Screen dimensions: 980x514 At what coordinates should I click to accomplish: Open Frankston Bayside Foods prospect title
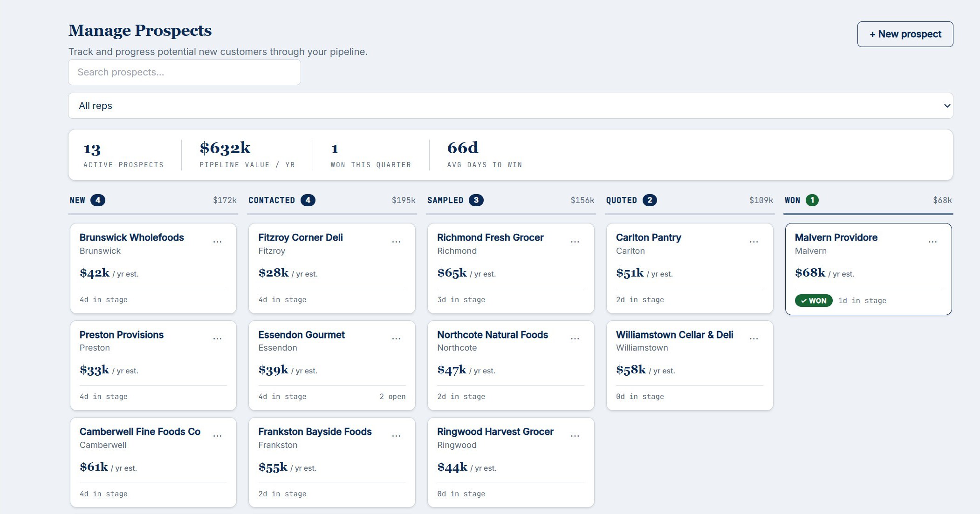pos(315,432)
